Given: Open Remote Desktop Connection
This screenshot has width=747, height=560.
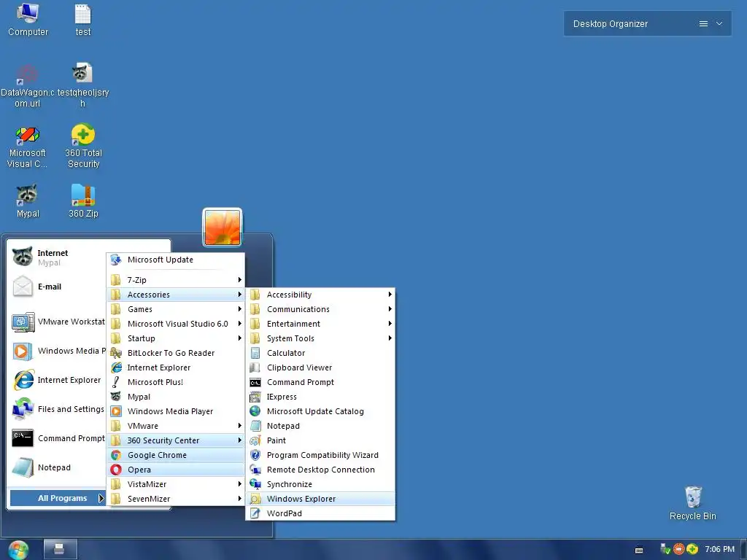Looking at the screenshot, I should coord(320,470).
